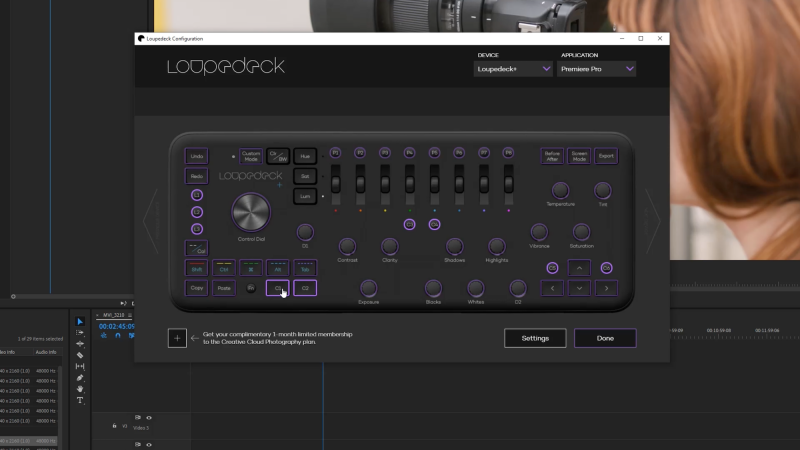Image resolution: width=800 pixels, height=450 pixels.
Task: Select the Hue mode key
Action: [305, 156]
